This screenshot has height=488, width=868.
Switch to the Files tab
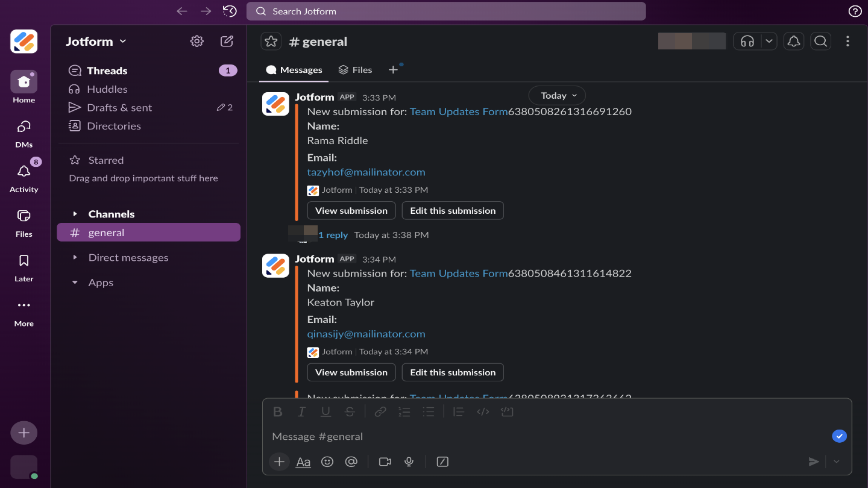click(355, 69)
